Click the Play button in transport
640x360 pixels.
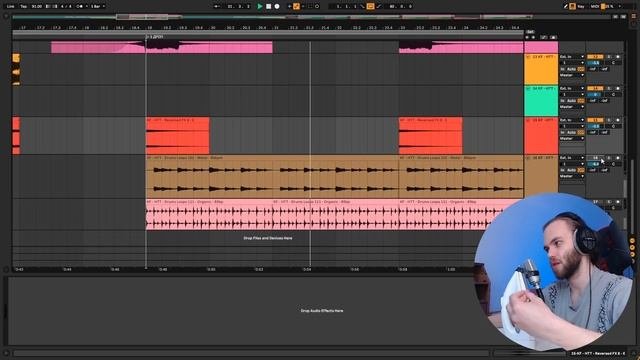pyautogui.click(x=260, y=6)
